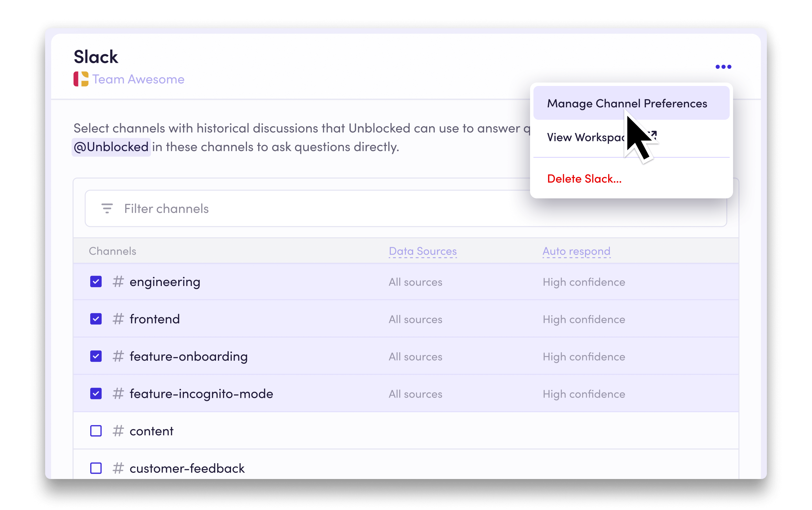Screen dimensions: 812x510
Task: Click the Channels column header
Action: click(112, 251)
